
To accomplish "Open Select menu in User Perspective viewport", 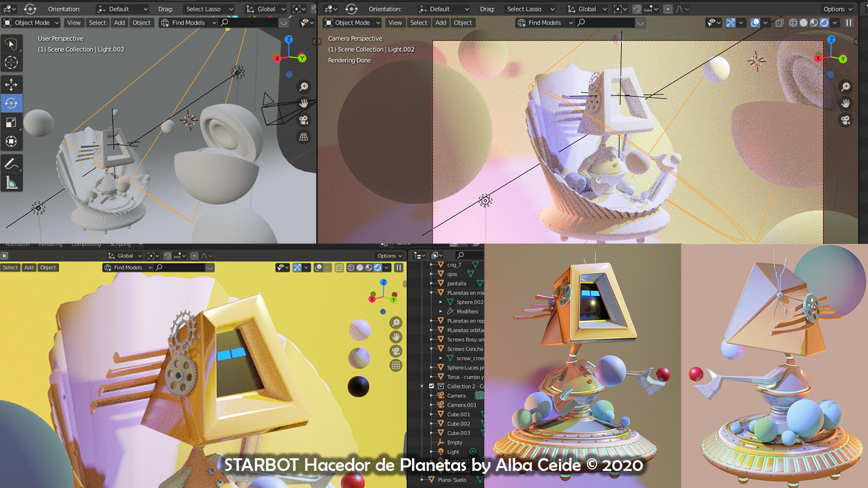I will 97,22.
